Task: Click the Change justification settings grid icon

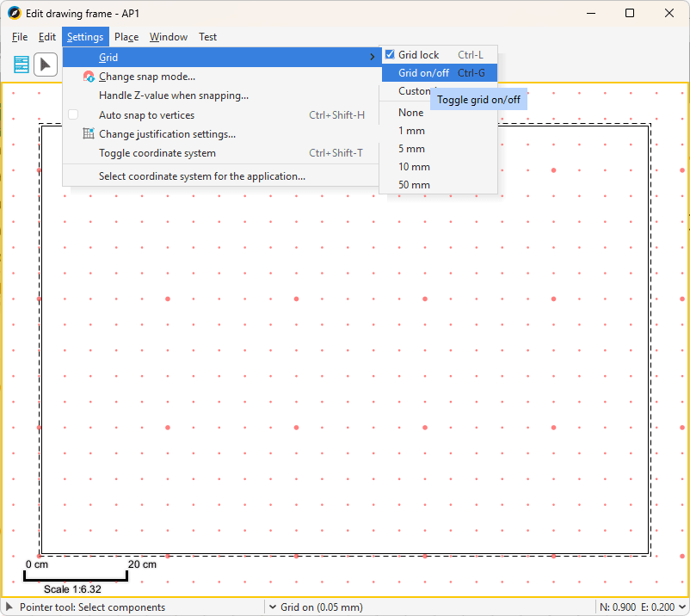Action: [x=88, y=134]
